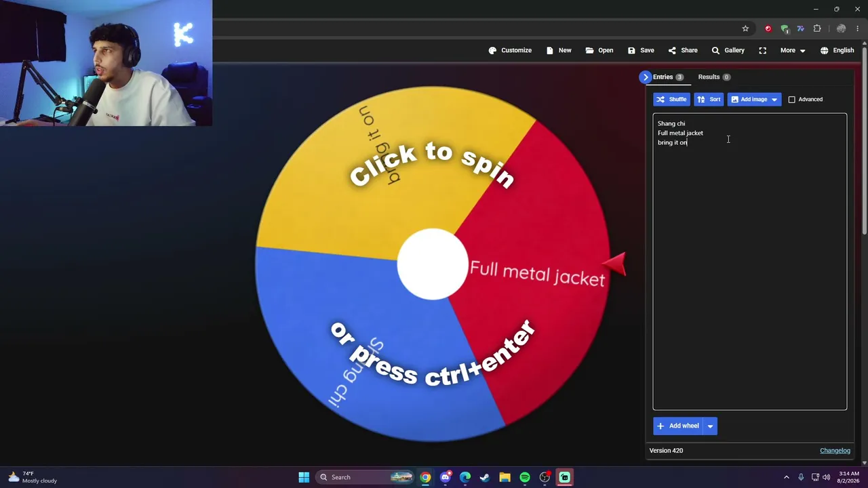Viewport: 868px width, 488px height.
Task: Save the current wheel
Action: pyautogui.click(x=641, y=50)
